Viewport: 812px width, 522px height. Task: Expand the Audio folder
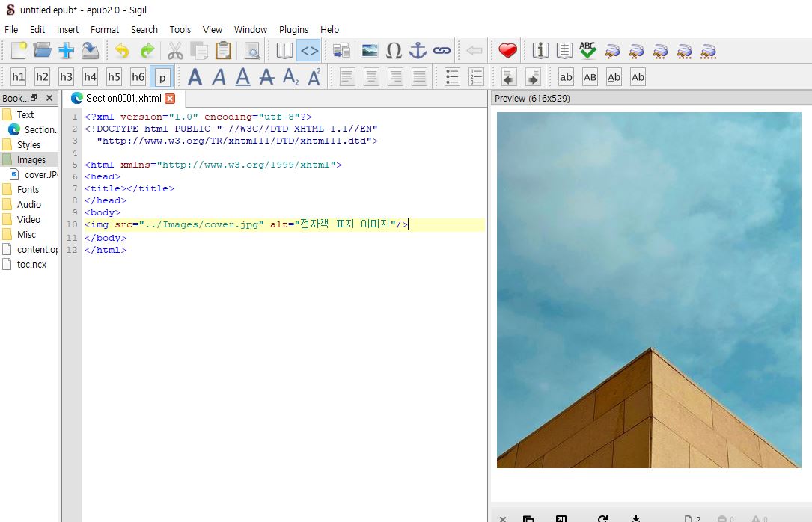pos(29,205)
